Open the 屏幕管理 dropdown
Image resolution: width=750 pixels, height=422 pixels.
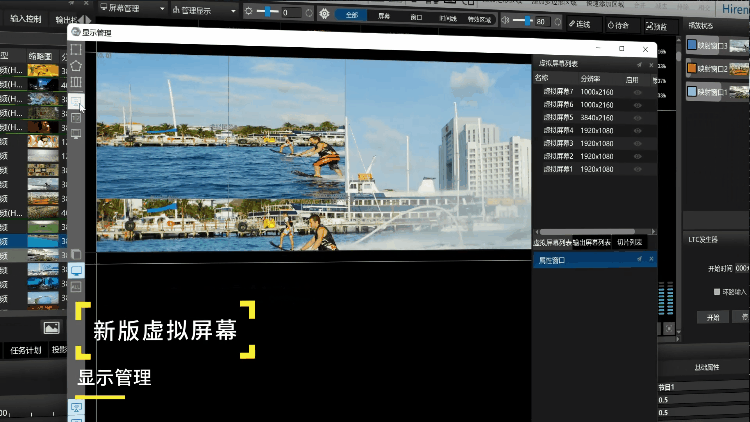[x=132, y=8]
